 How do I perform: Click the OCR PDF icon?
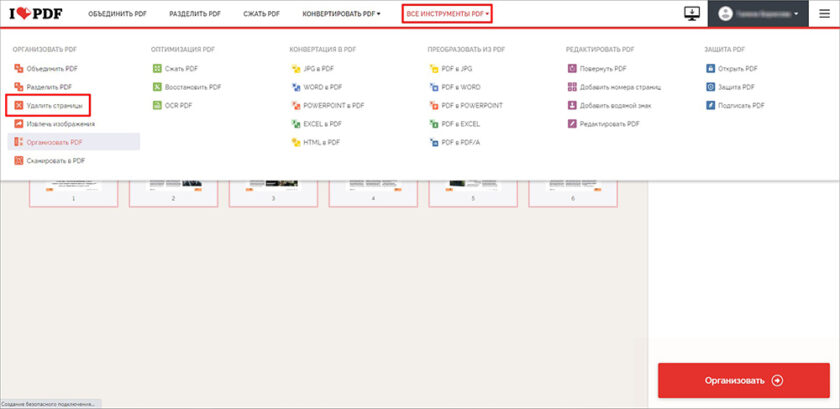[x=157, y=106]
